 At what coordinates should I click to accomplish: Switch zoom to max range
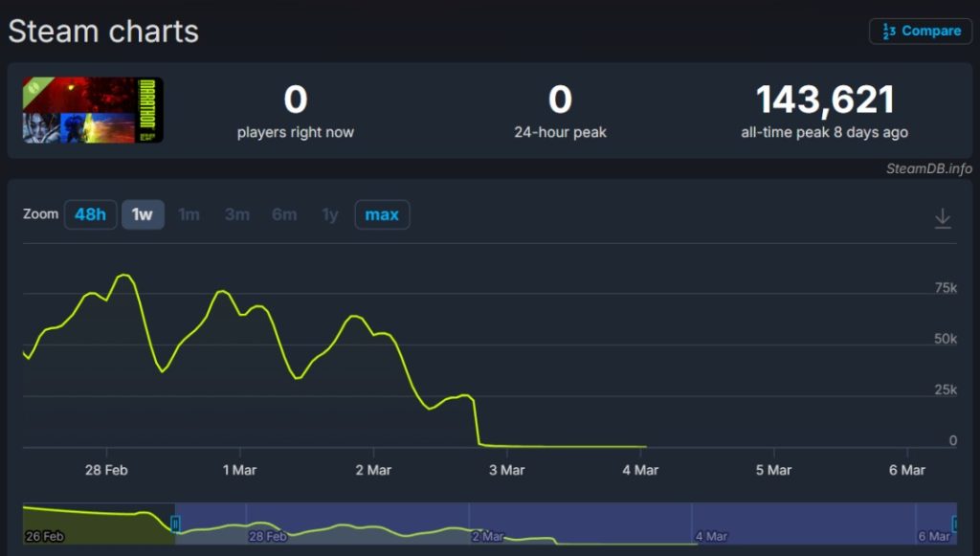pos(382,214)
